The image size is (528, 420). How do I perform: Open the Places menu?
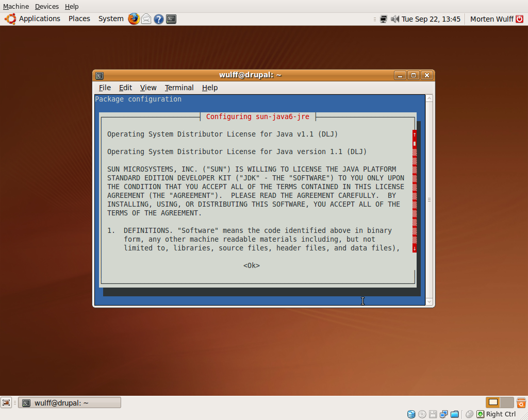pos(79,19)
